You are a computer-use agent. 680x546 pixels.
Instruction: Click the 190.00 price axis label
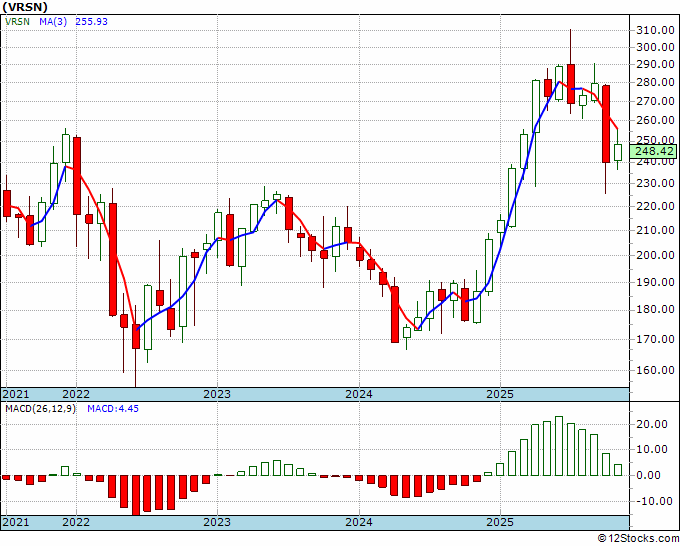(x=655, y=282)
